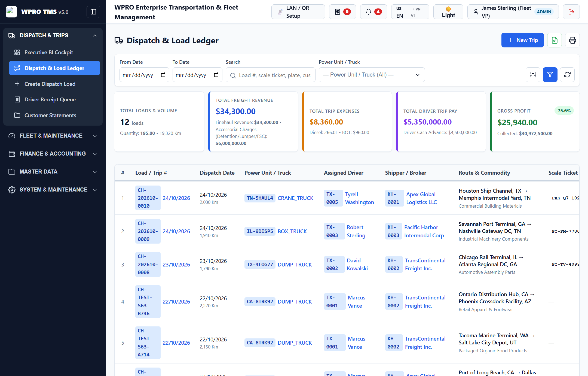Switch language with EN / VI toggle
The width and height of the screenshot is (588, 376).
pos(410,12)
